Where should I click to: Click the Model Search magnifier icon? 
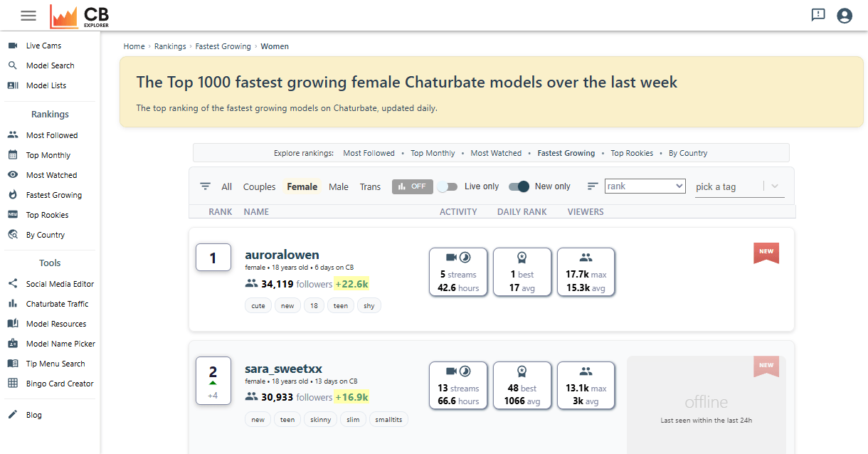(x=12, y=65)
